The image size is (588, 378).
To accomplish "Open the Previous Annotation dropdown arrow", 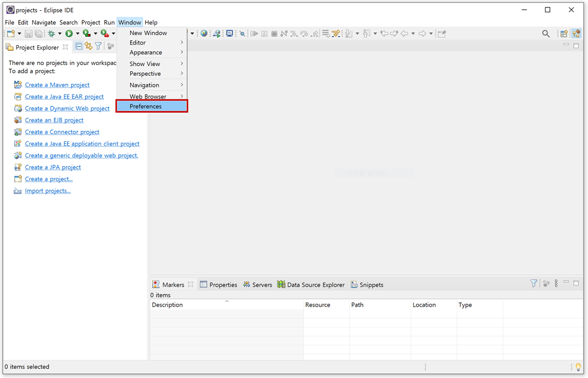I will click(375, 34).
